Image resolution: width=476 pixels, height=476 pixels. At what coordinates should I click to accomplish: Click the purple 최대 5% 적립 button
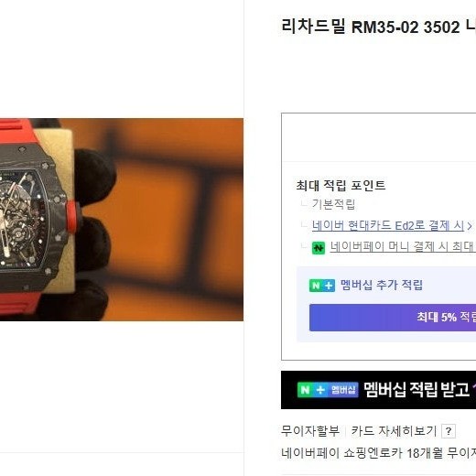click(x=393, y=318)
